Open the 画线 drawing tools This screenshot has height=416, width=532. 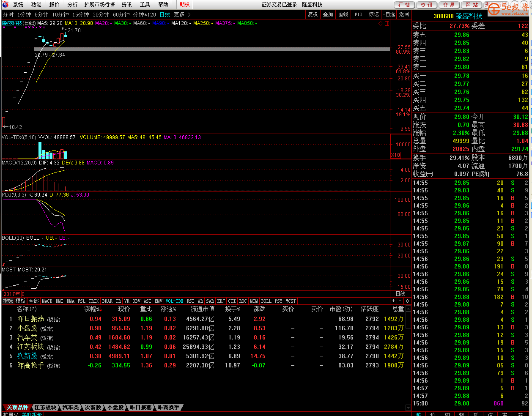(343, 14)
